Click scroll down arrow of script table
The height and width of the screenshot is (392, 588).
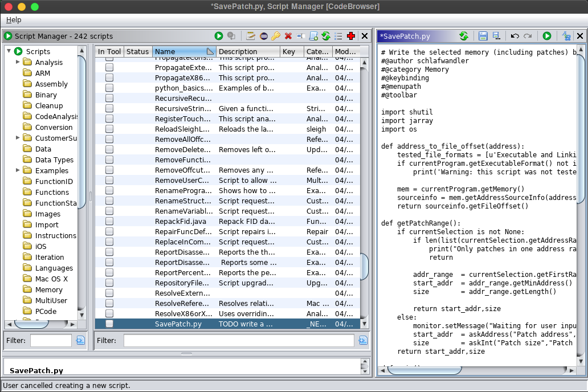(364, 324)
